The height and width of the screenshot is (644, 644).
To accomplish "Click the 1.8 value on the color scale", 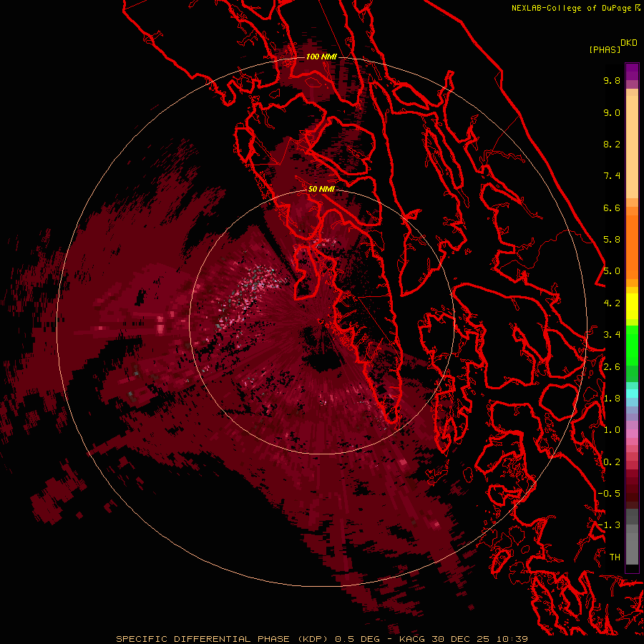I will (612, 399).
